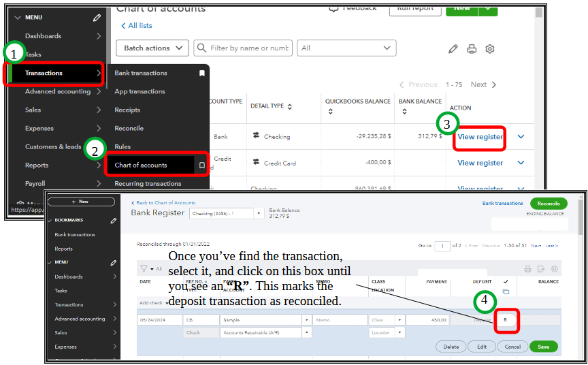Screen dimensions: 588x365
Task: Click the pencil icon next to MENU in Chart of accounts window
Action: (97, 18)
